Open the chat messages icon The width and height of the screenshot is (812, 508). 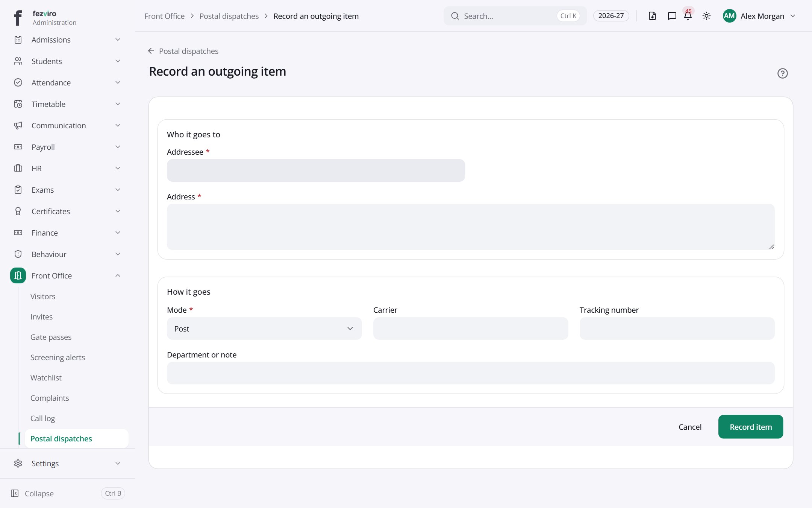coord(672,16)
